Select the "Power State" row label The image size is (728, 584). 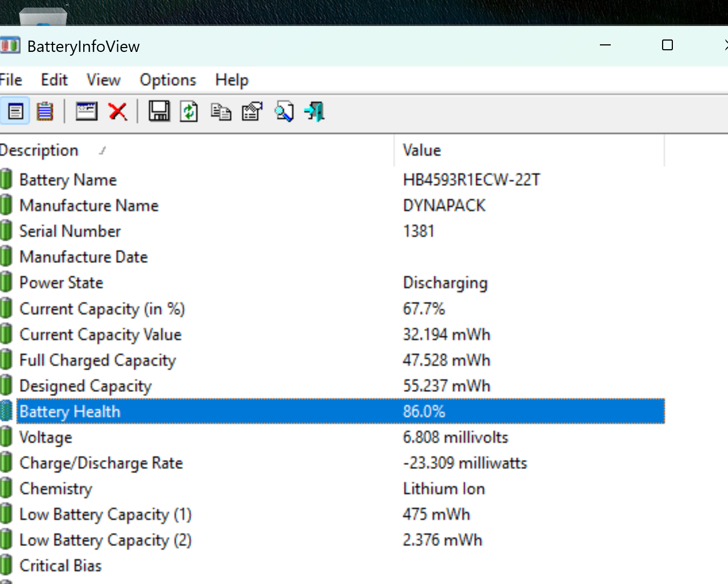61,282
